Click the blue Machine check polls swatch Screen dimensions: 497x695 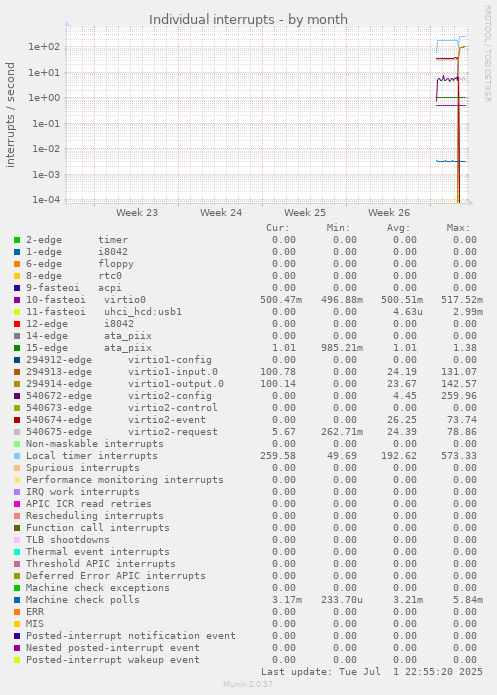point(17,600)
